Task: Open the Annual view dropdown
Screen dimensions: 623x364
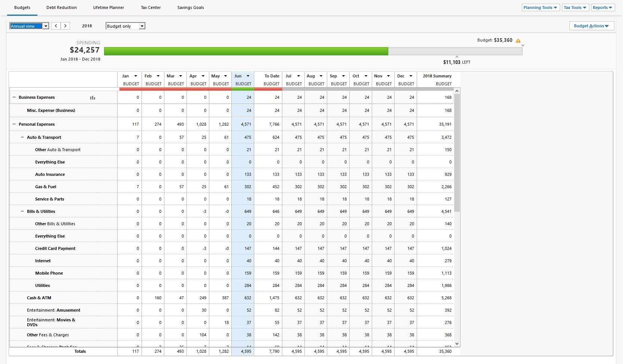Action: click(x=29, y=26)
